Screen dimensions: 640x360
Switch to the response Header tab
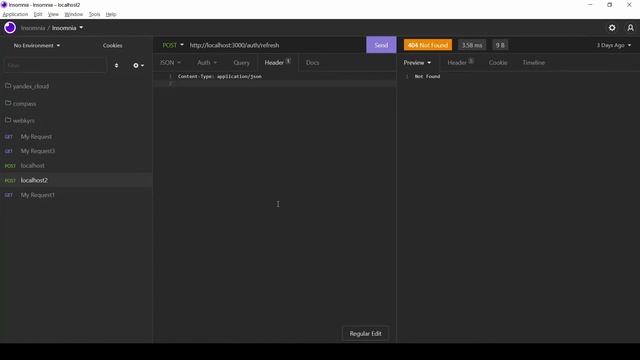460,62
